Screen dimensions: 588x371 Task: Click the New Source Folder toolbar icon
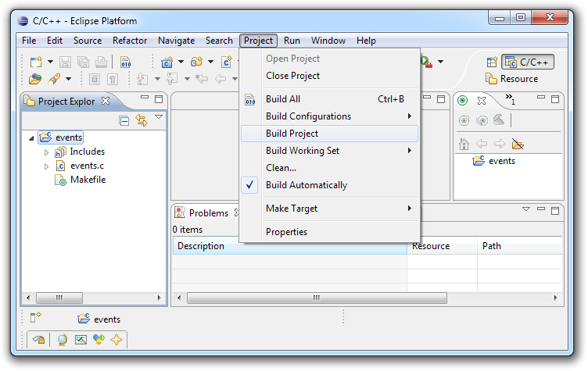tap(196, 62)
